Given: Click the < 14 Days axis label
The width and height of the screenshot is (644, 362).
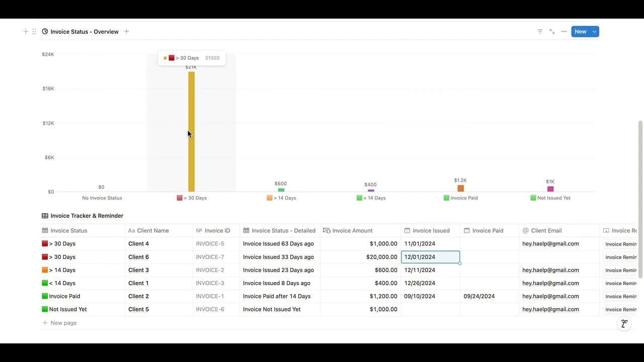Looking at the screenshot, I should click(x=371, y=198).
